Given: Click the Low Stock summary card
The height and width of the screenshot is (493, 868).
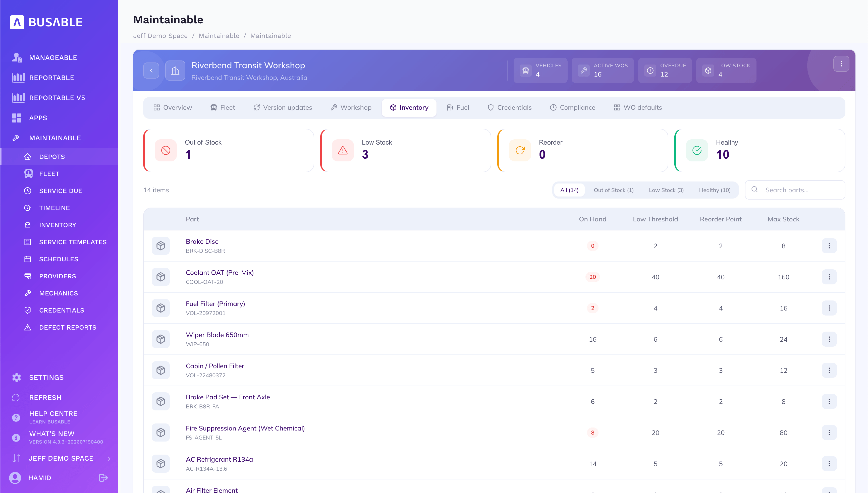Looking at the screenshot, I should (406, 150).
